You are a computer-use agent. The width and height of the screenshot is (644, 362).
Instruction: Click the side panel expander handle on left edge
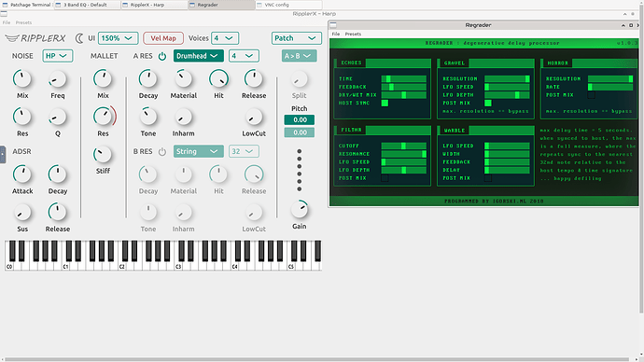[3, 155]
